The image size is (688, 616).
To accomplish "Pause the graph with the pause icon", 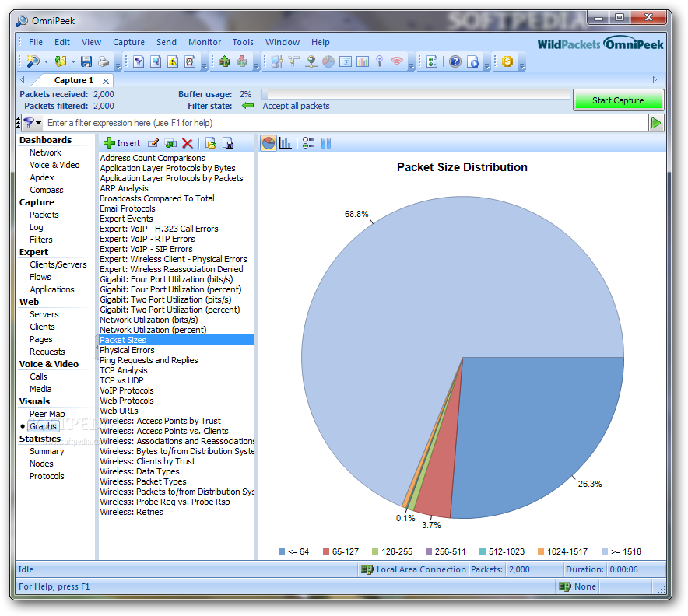I will click(326, 143).
